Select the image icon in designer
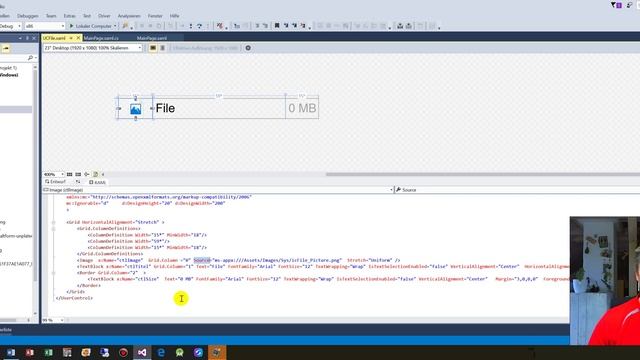 [x=136, y=109]
